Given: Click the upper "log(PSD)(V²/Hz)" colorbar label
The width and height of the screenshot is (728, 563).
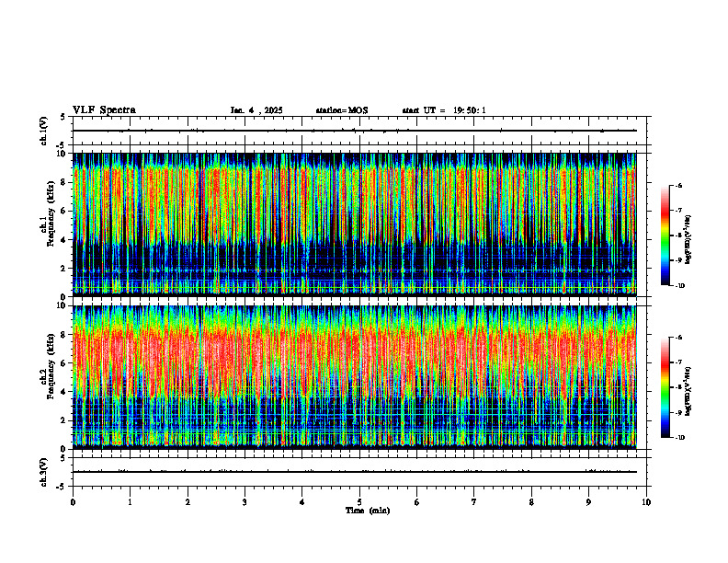Looking at the screenshot, I should click(688, 240).
